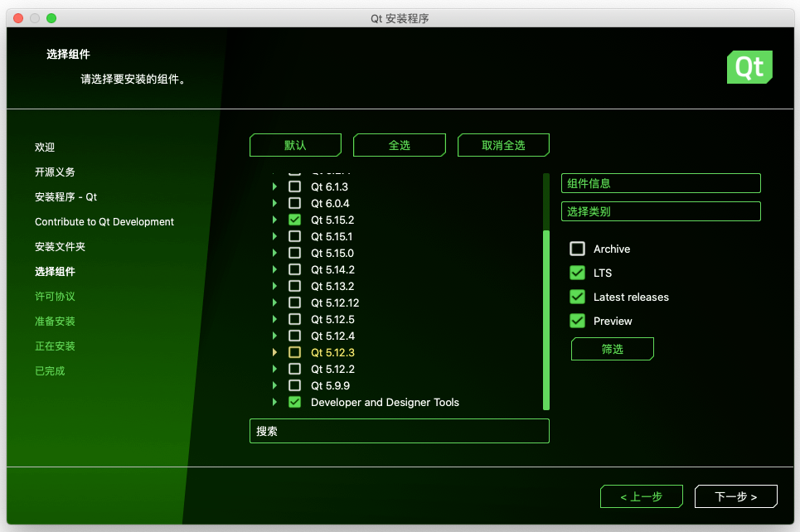
Task: Uncheck the Qt 5.15.2 checkbox
Action: 294,220
